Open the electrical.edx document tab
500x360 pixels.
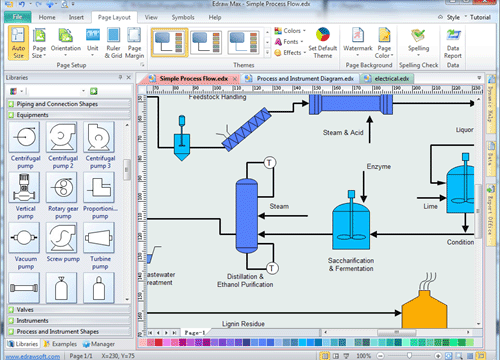coord(388,79)
